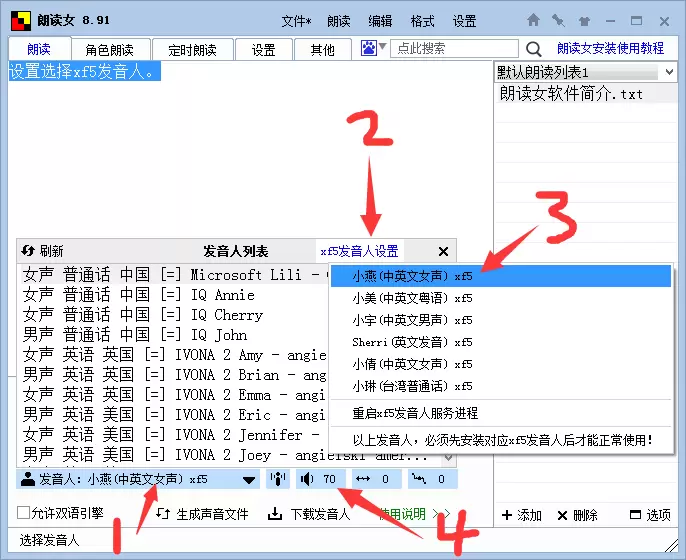Select IQ Cherry voice row
This screenshot has height=560, width=686.
(175, 315)
